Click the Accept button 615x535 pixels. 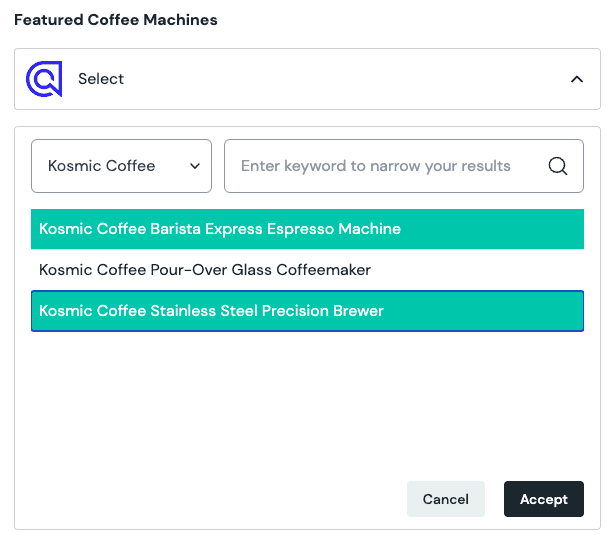click(544, 499)
